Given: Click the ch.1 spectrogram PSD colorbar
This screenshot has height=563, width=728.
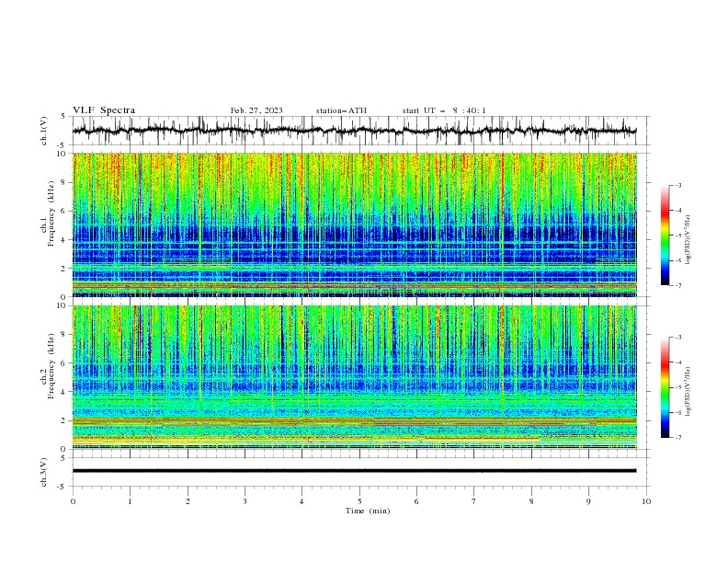Looking at the screenshot, I should tap(665, 236).
